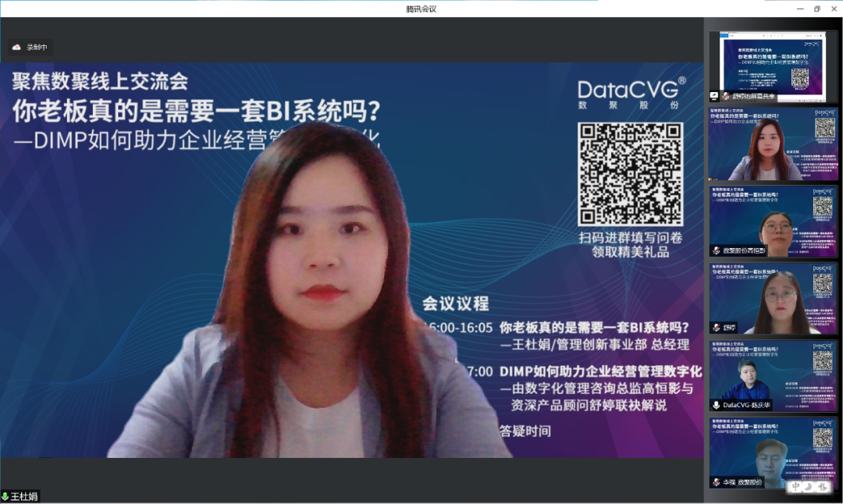This screenshot has width=843, height=504.
Task: Select the DataCVG-陈庆华 video thumbnail
Action: [x=773, y=376]
